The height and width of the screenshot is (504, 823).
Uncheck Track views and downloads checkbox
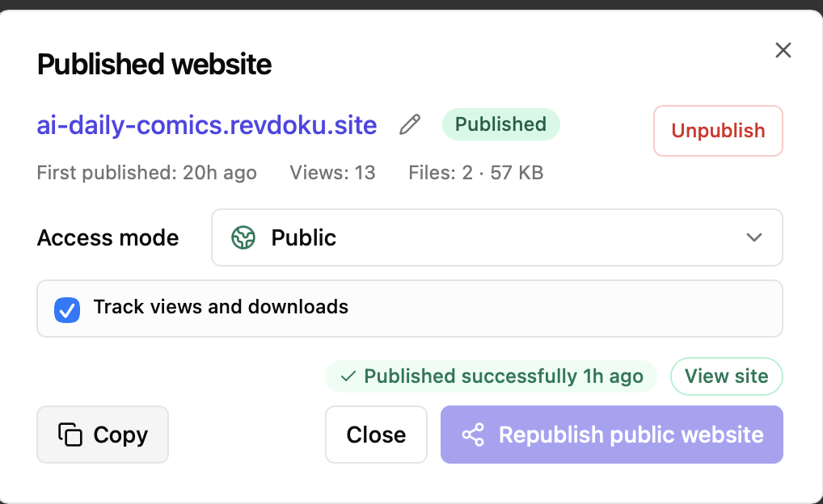click(67, 310)
